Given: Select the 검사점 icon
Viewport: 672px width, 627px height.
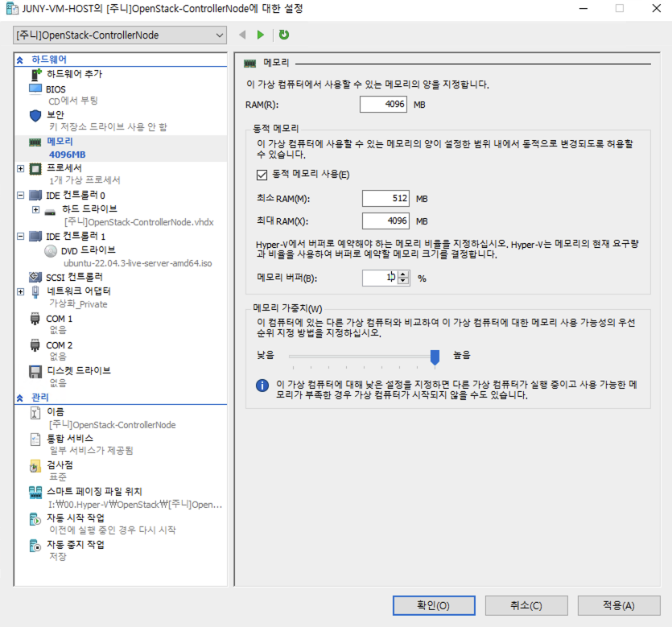Looking at the screenshot, I should [x=35, y=466].
